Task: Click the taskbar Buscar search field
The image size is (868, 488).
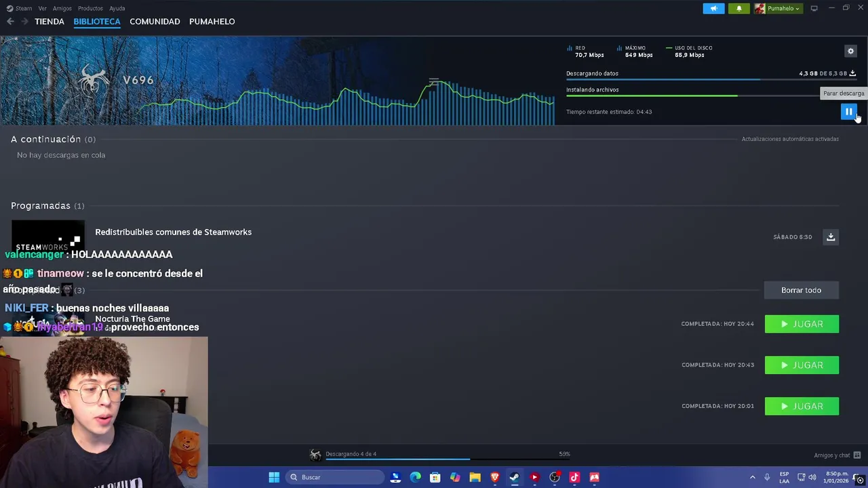Action: (x=335, y=477)
